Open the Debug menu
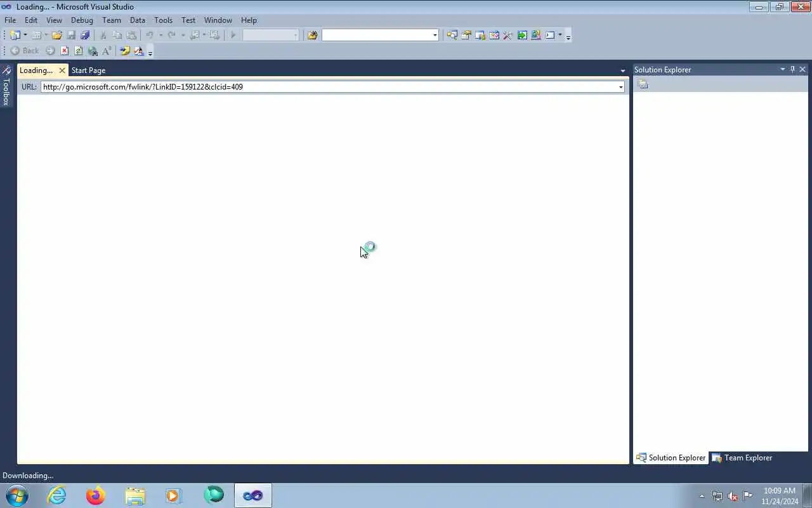This screenshot has width=812, height=508. 82,20
